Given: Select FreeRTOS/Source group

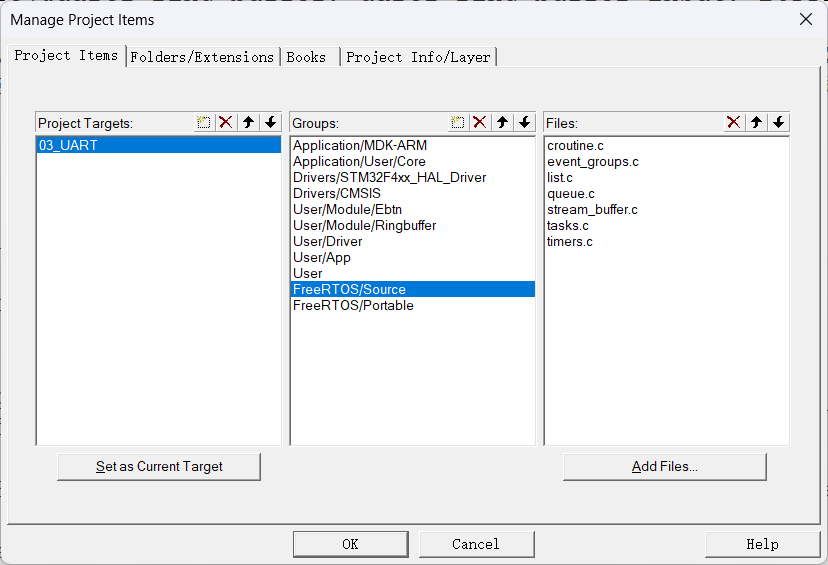Looking at the screenshot, I should click(x=413, y=289).
